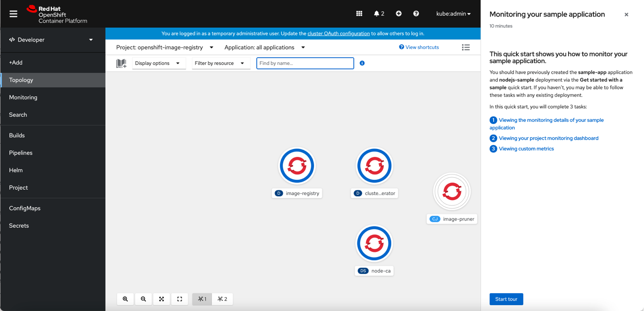644x311 pixels.
Task: Open task 1 Viewing the monitoring details
Action: [547, 124]
